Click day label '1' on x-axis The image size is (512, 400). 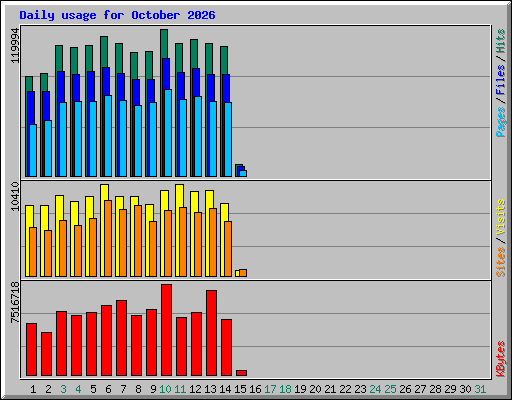tap(33, 389)
